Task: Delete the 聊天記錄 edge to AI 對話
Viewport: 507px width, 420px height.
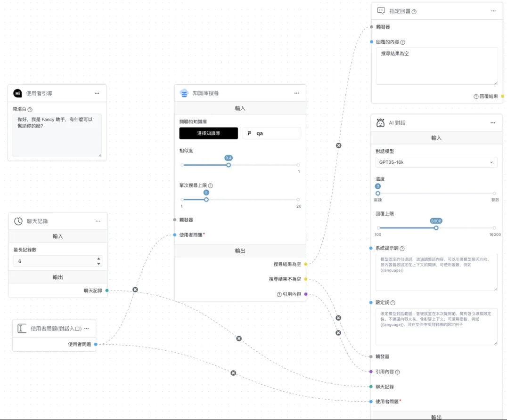Action: 239,339
